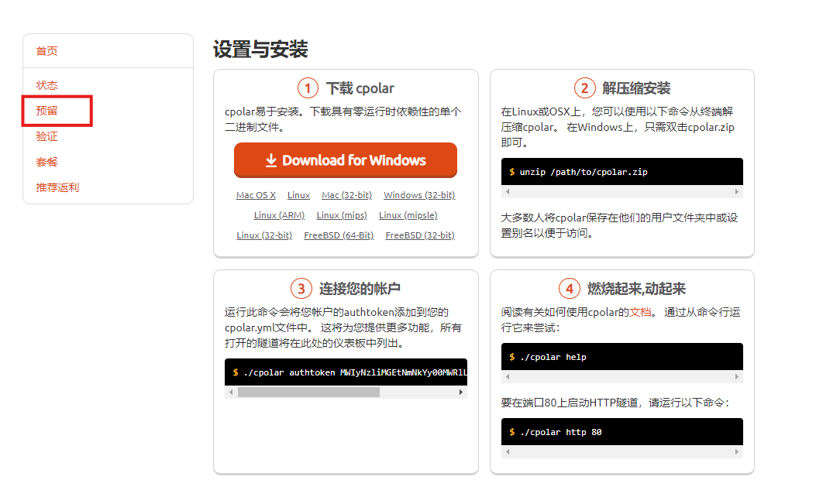Select 预留 in the sidebar
Screen dimensions: 816x504
click(46, 110)
